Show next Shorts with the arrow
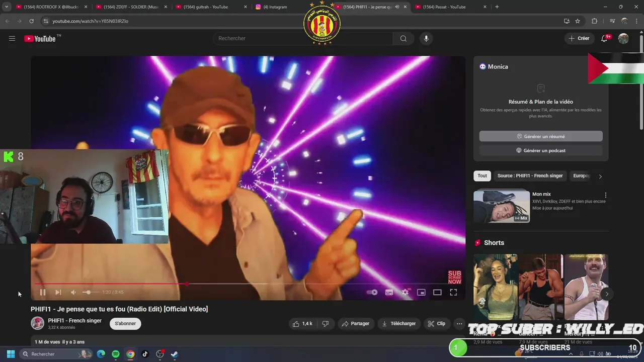 coord(607,294)
